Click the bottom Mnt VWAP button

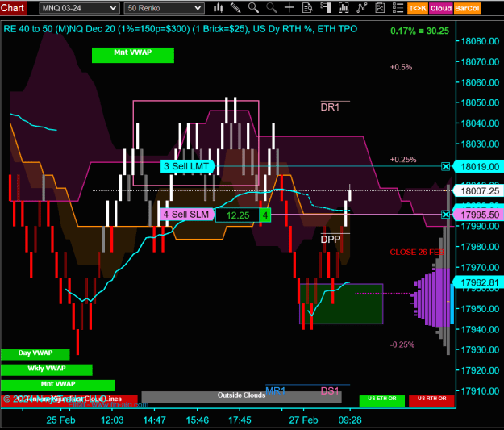58,386
